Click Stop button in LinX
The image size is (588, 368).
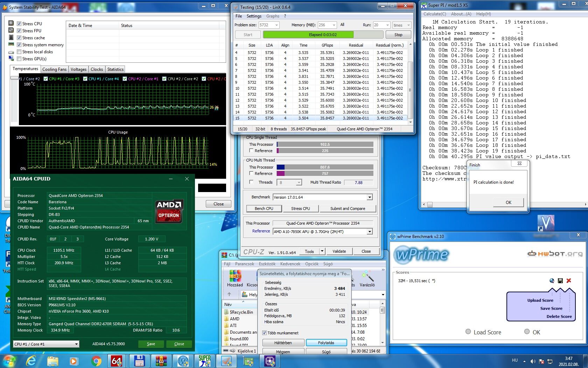tap(398, 35)
